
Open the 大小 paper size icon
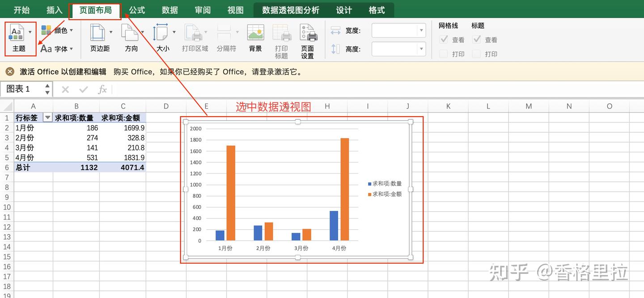coord(160,33)
